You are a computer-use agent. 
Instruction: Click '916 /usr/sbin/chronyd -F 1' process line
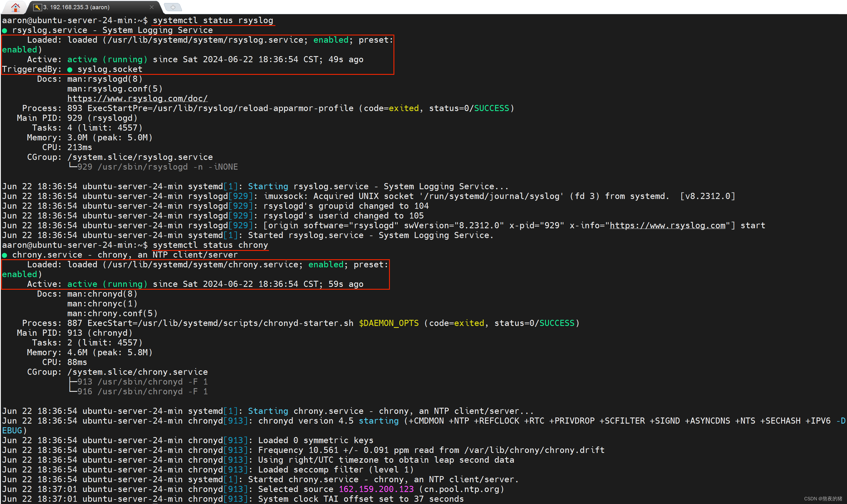click(x=143, y=392)
